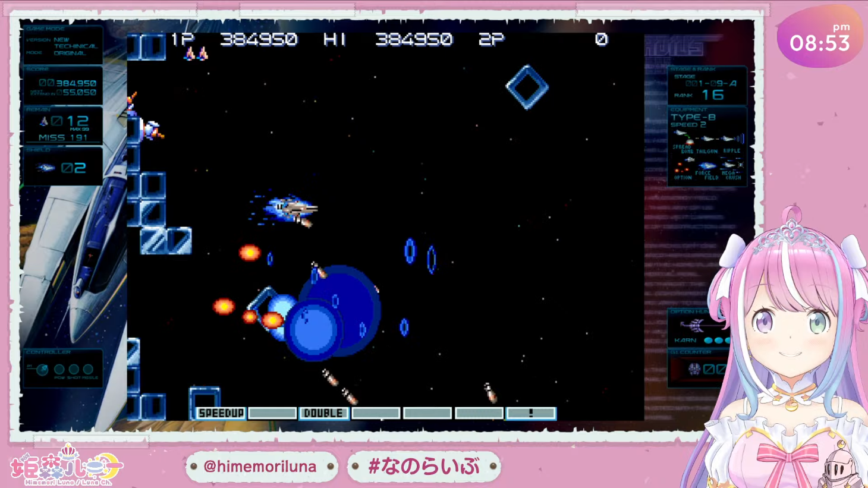Click the POW button indicator in Controller panel
868x488 pixels.
(x=59, y=370)
